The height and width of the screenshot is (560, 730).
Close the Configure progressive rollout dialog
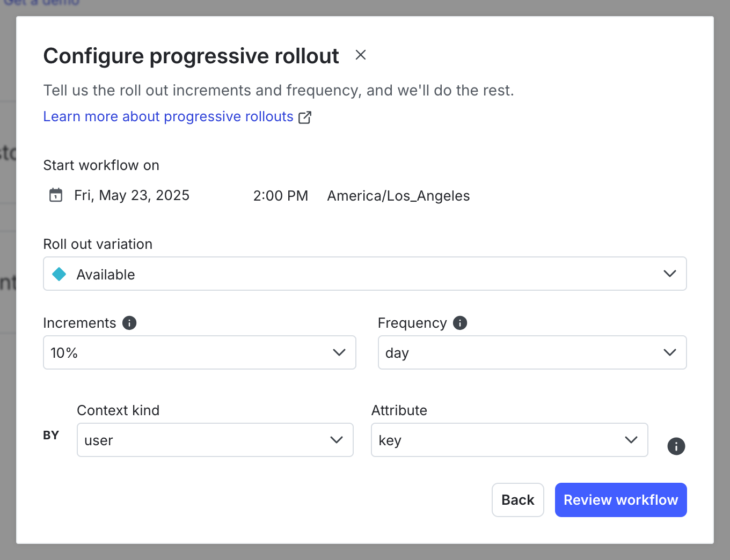click(361, 55)
